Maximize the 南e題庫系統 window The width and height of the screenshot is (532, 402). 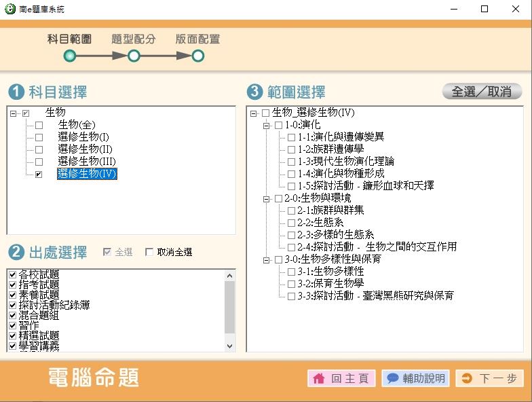[484, 9]
